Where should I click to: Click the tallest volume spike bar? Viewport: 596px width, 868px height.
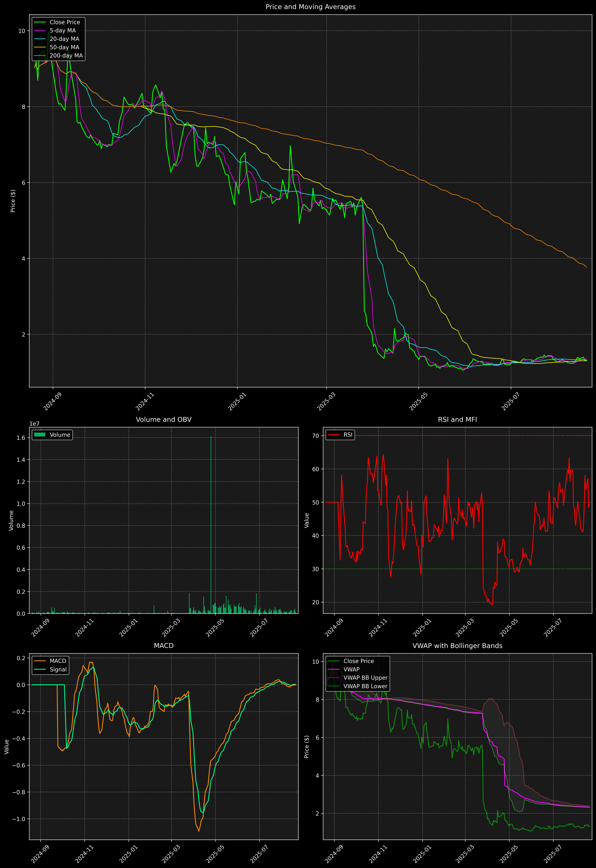211,523
